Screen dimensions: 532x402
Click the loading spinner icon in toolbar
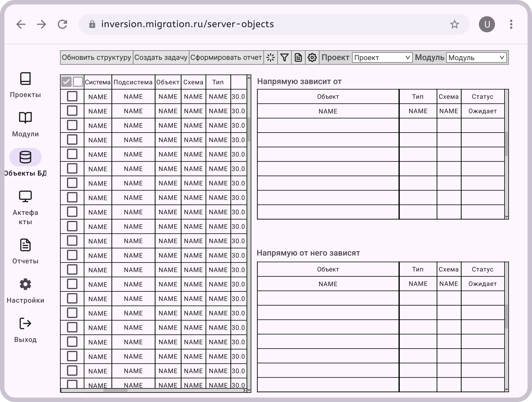(x=270, y=57)
